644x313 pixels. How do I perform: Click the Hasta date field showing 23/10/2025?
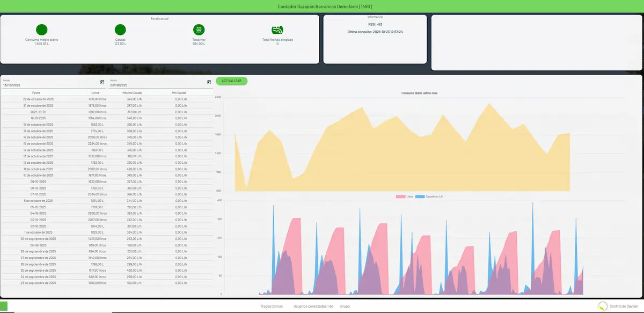pos(156,85)
